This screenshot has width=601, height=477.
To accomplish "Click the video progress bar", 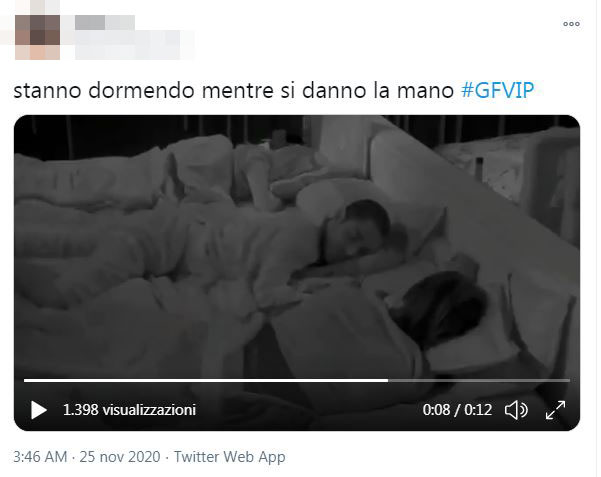I will pyautogui.click(x=297, y=380).
